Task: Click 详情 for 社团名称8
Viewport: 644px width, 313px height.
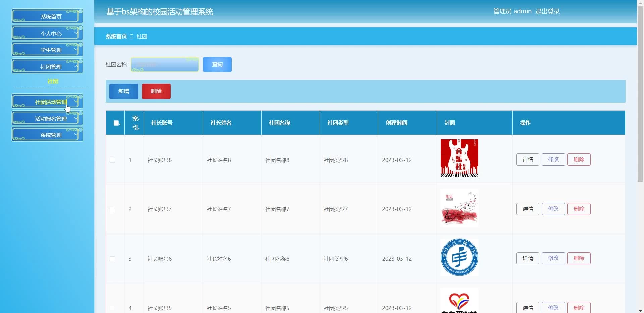Action: [x=528, y=160]
